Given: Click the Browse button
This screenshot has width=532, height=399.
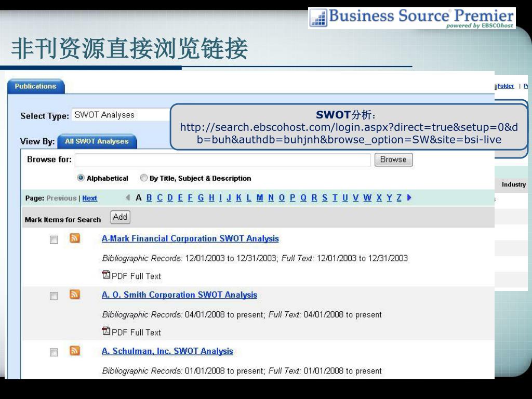Looking at the screenshot, I should (394, 159).
